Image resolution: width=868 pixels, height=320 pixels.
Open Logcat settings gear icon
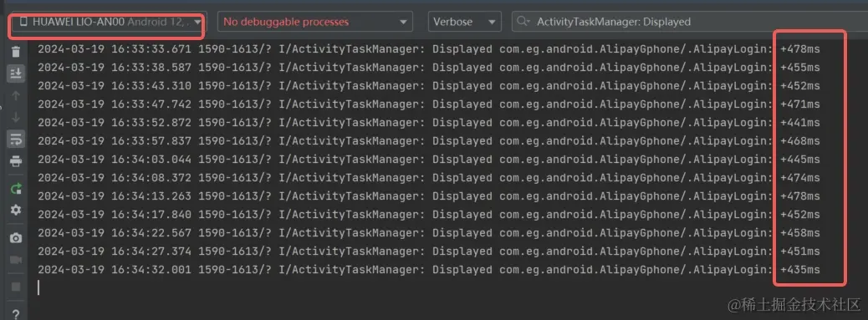tap(16, 210)
